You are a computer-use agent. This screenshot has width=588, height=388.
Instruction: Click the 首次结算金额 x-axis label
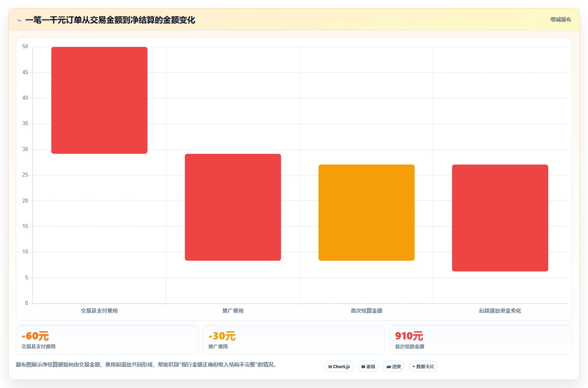pos(366,311)
